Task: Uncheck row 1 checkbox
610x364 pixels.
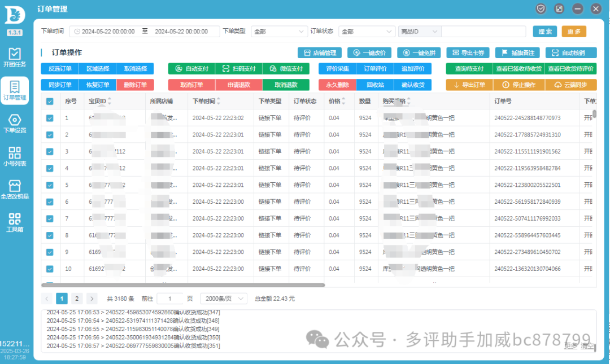Action: tap(50, 118)
